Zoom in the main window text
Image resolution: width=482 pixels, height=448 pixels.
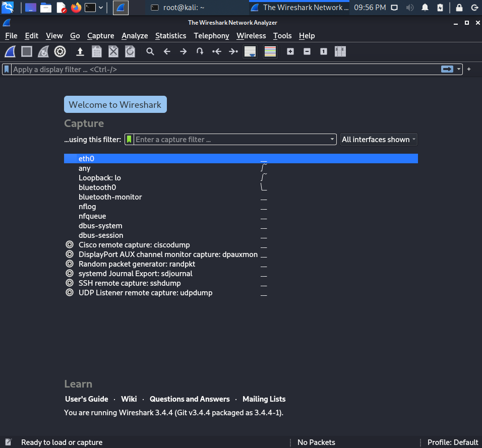(290, 51)
